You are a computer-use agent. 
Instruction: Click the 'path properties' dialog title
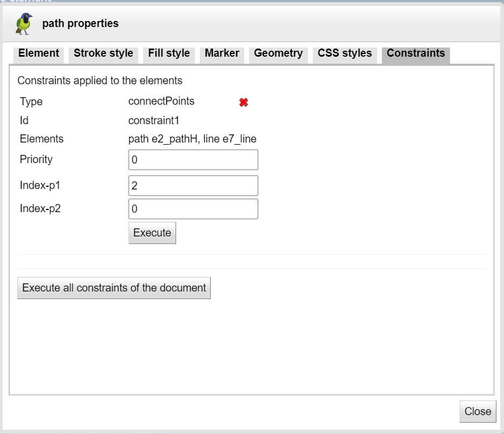click(80, 23)
